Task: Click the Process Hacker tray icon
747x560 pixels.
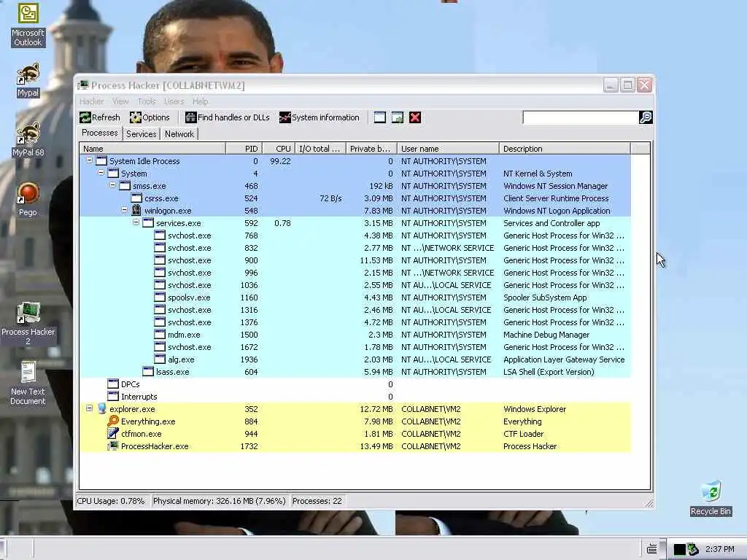Action: point(693,549)
